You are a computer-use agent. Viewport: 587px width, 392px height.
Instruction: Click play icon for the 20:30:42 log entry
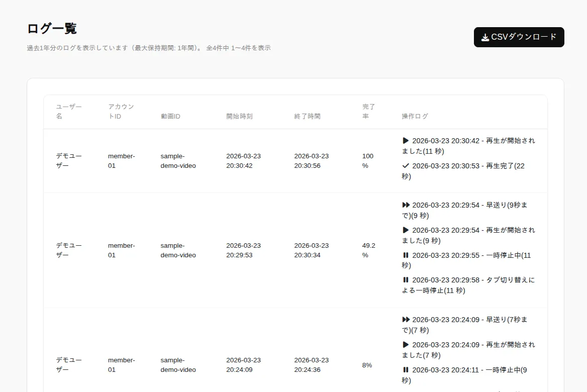coord(406,141)
